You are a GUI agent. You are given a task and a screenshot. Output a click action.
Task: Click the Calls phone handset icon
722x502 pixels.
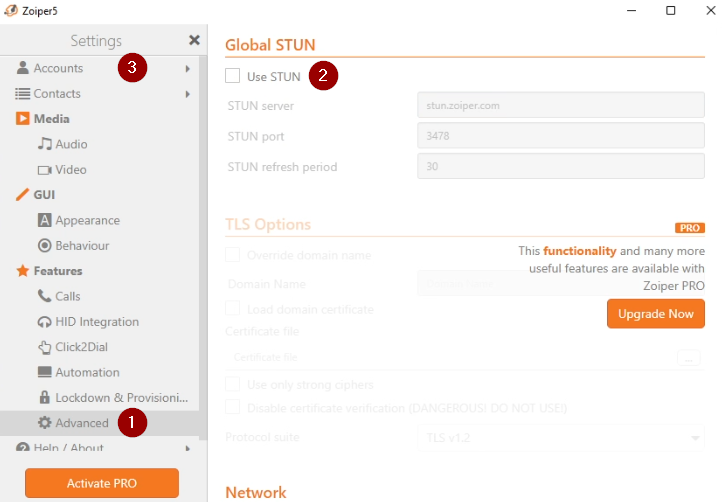44,296
